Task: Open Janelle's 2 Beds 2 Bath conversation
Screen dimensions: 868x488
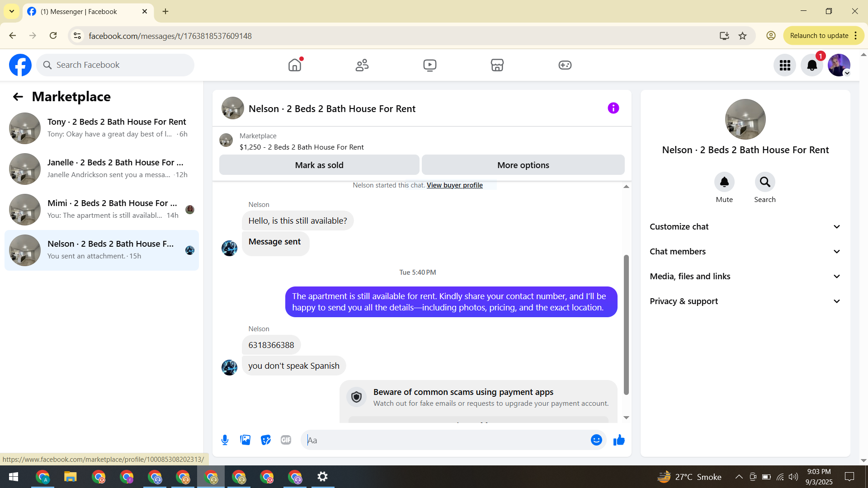Action: pos(102,169)
